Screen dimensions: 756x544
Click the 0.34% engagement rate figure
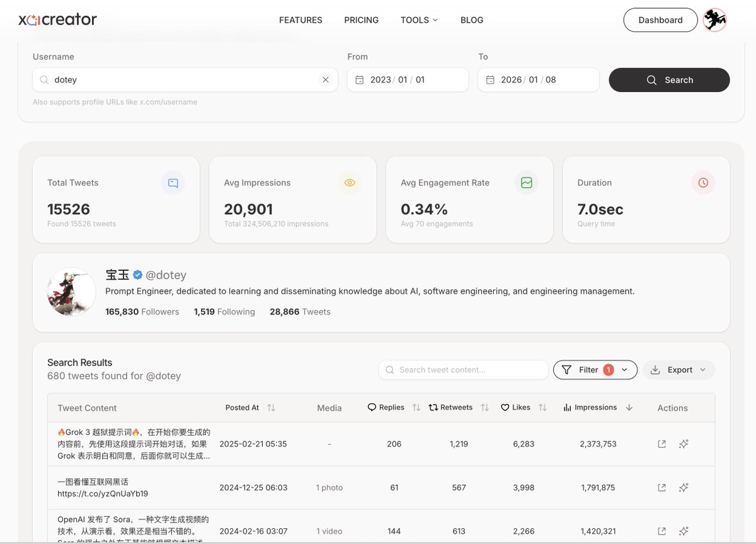(424, 209)
